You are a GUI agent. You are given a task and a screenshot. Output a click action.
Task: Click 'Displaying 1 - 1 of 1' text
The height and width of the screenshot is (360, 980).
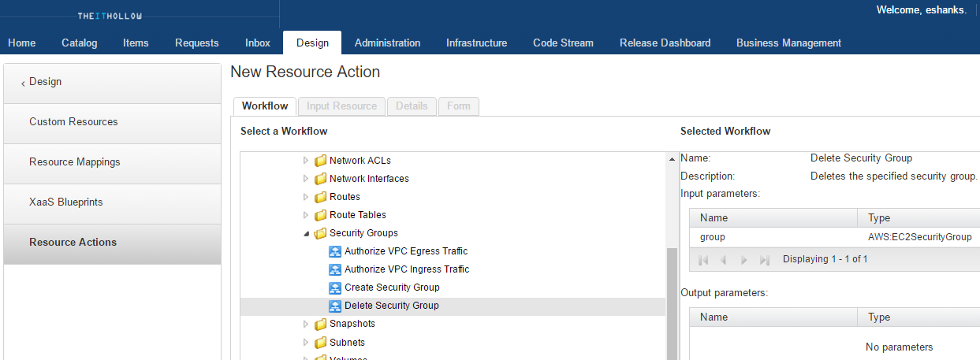pyautogui.click(x=825, y=259)
